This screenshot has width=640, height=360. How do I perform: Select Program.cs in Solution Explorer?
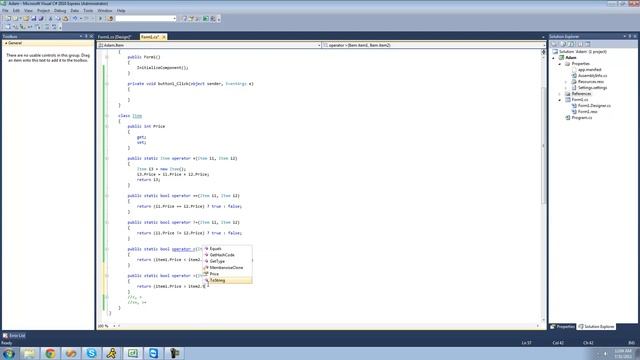[x=582, y=118]
